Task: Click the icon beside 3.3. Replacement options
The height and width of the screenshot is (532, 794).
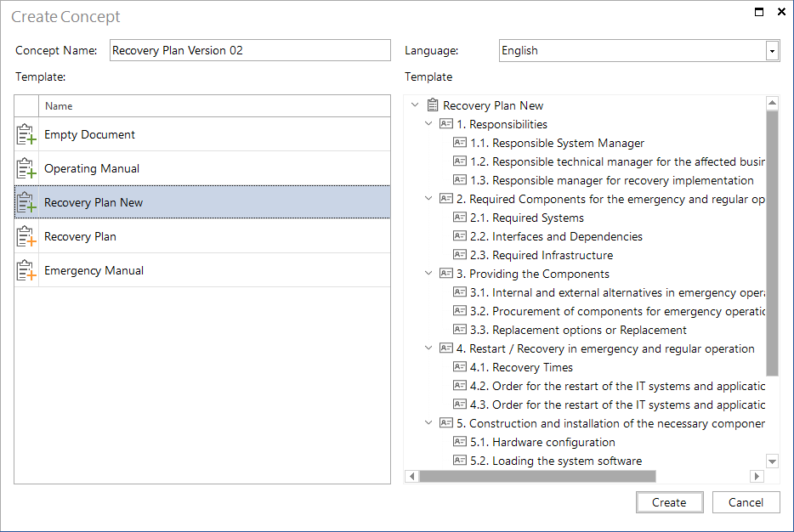Action: 460,330
